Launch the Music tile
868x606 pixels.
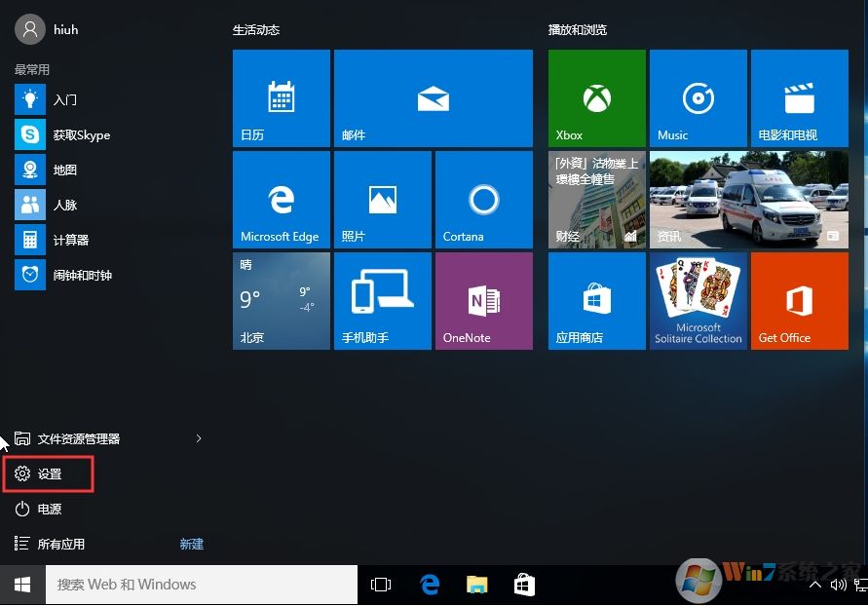point(698,97)
